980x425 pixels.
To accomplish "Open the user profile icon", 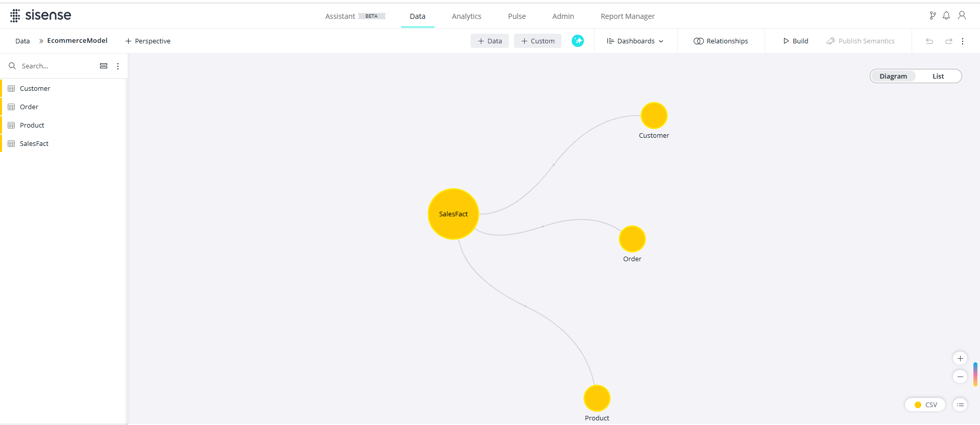I will coord(962,16).
